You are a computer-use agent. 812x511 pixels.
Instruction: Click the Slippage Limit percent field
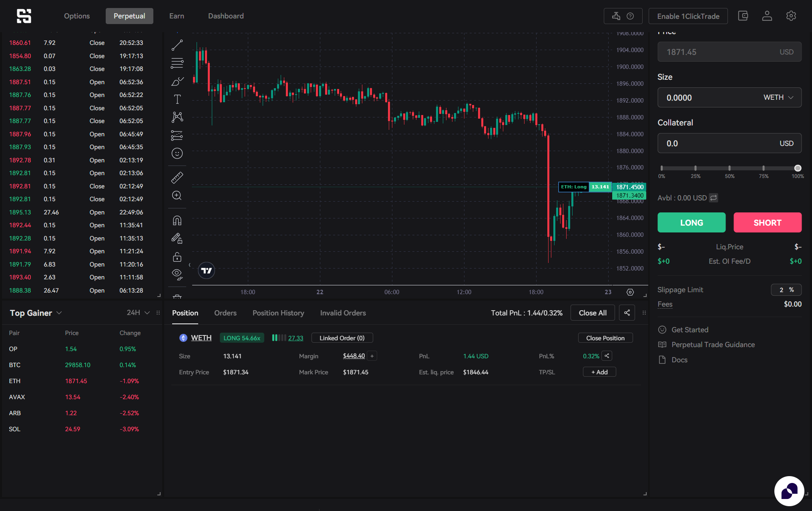click(786, 290)
